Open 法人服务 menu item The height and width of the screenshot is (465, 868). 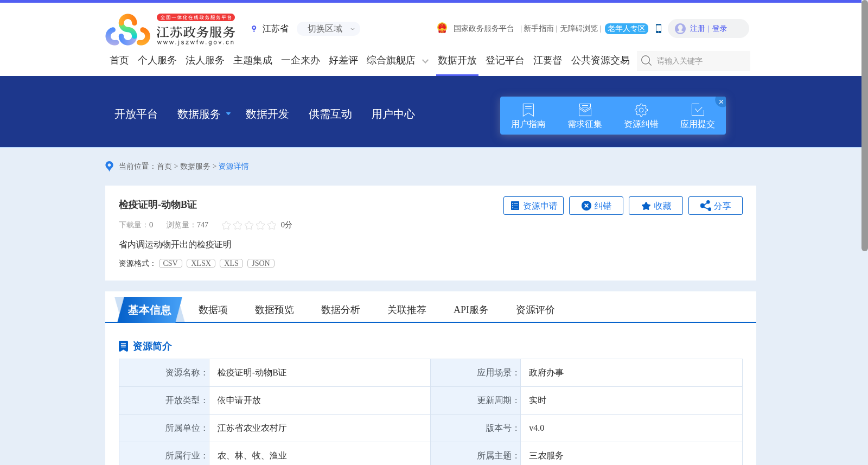pyautogui.click(x=205, y=60)
